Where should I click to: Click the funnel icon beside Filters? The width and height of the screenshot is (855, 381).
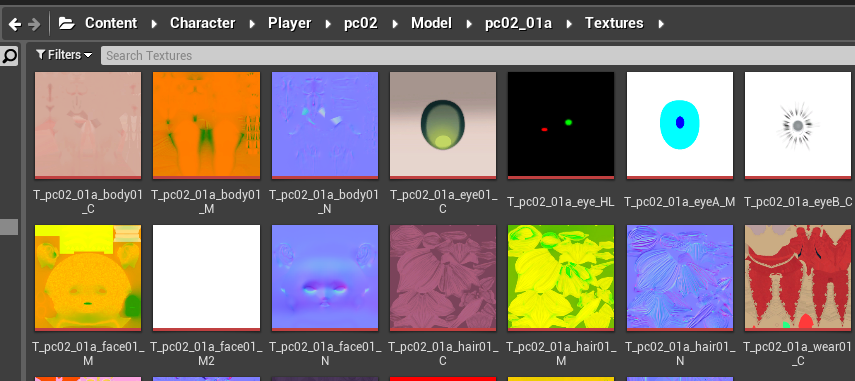[41, 55]
